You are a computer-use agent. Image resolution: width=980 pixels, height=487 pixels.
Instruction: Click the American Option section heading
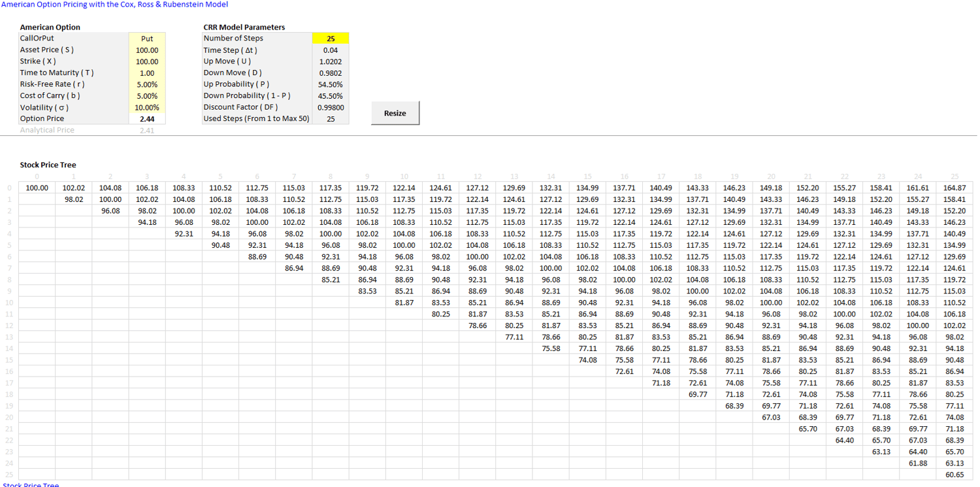50,27
